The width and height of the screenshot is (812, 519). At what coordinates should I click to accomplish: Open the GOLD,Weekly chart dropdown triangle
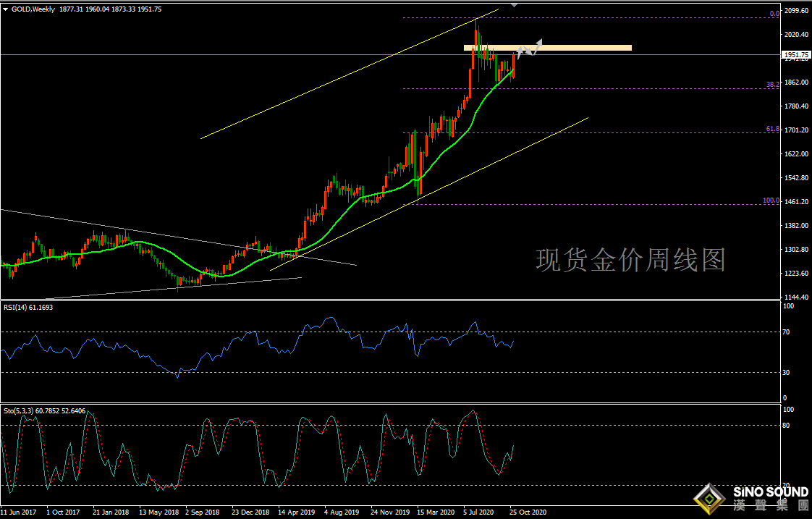tap(6, 9)
